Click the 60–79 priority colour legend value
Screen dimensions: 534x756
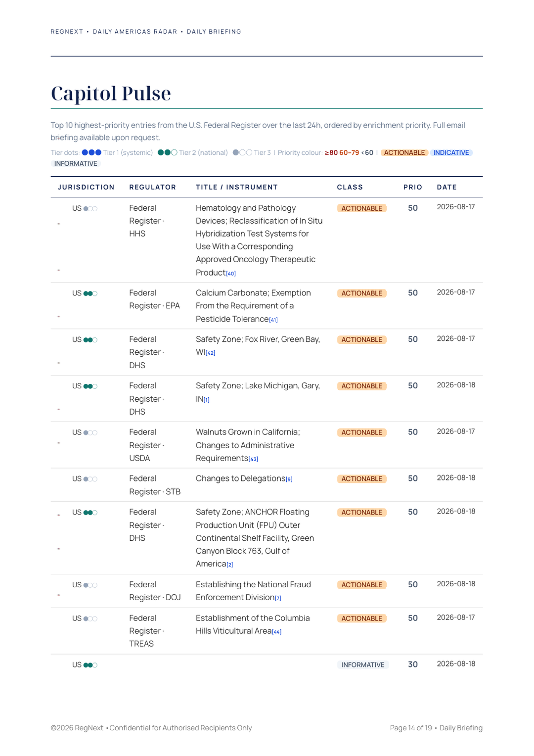349,153
